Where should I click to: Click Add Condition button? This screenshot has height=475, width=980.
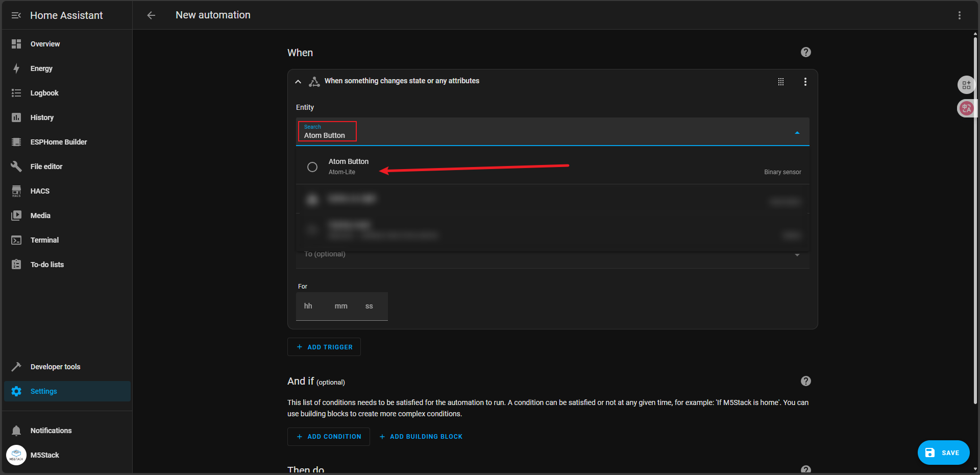(329, 437)
